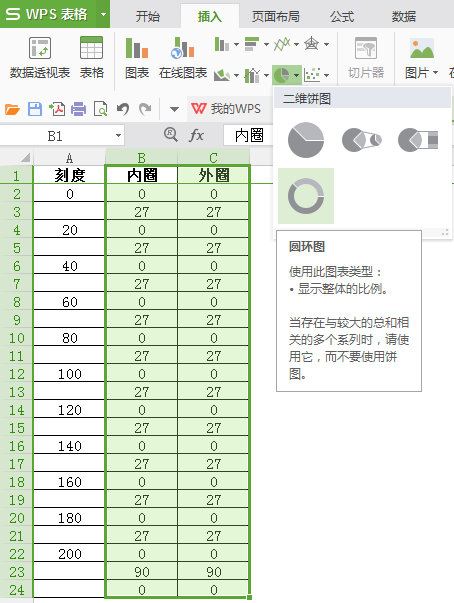Click the combo chart icon
The height and width of the screenshot is (603, 454).
(x=252, y=75)
